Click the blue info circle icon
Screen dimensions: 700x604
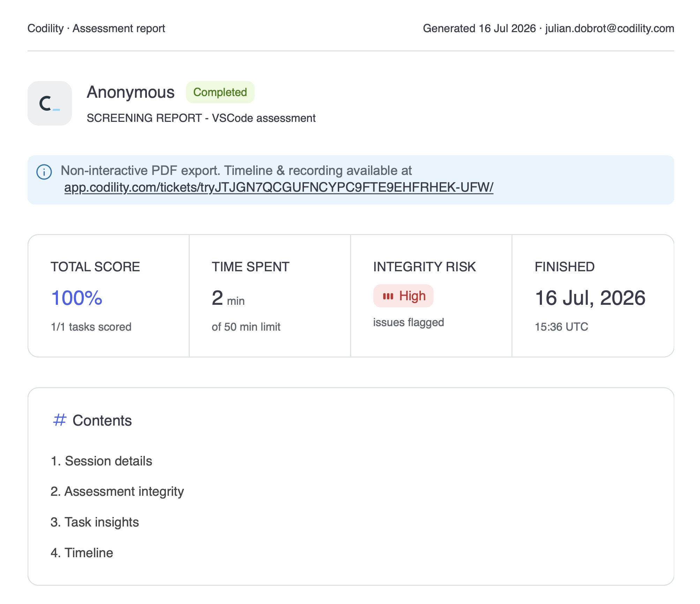44,172
